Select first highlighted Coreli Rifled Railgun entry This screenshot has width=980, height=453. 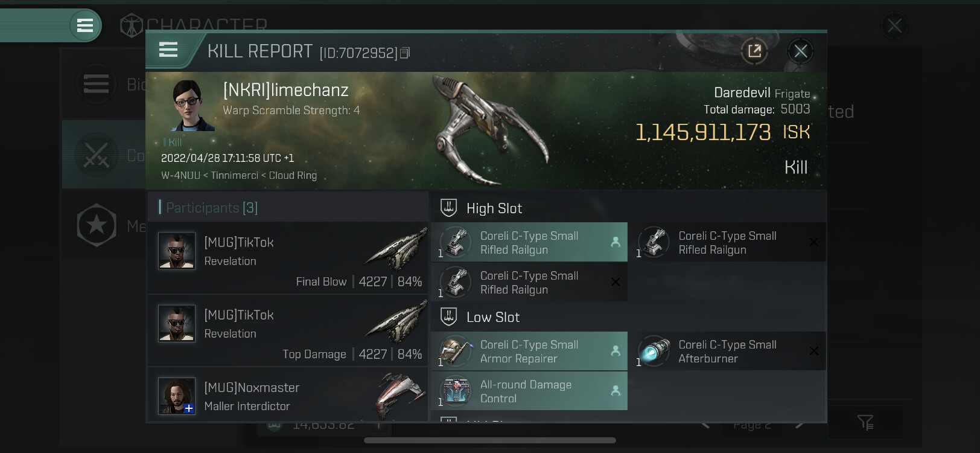[529, 242]
